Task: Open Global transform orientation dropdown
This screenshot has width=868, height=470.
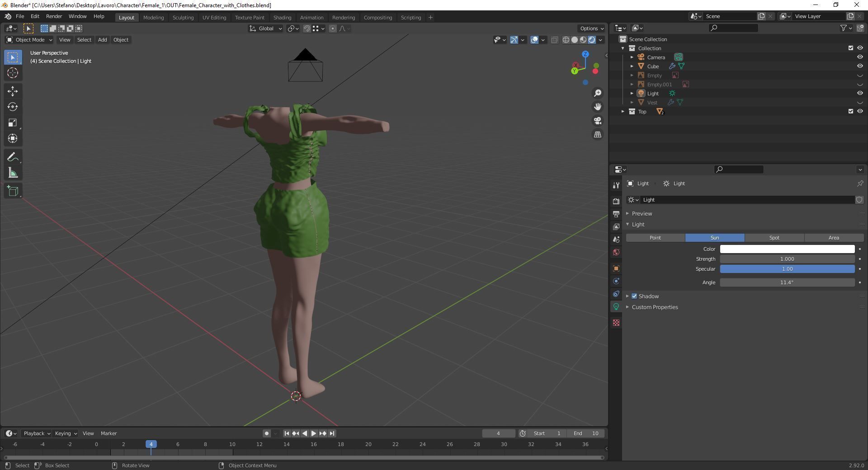Action: tap(266, 28)
